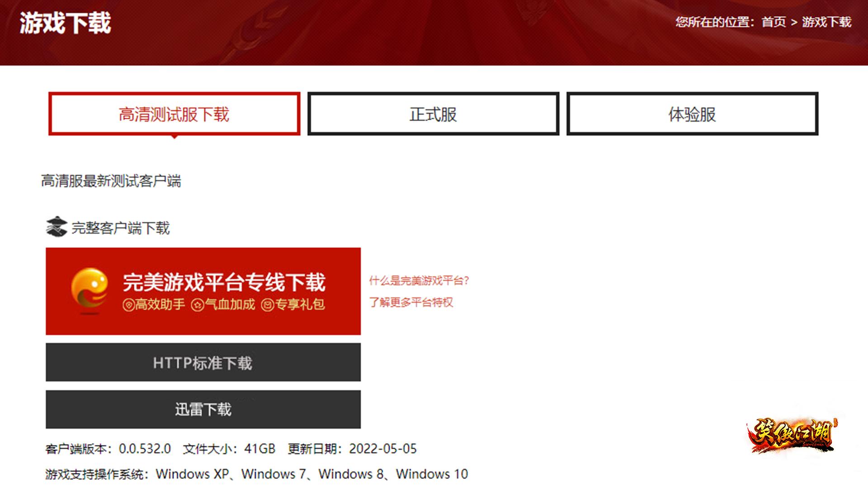Click the 高清服最新测试客户端 heading
Viewport: 868px width, 488px height.
(x=111, y=181)
